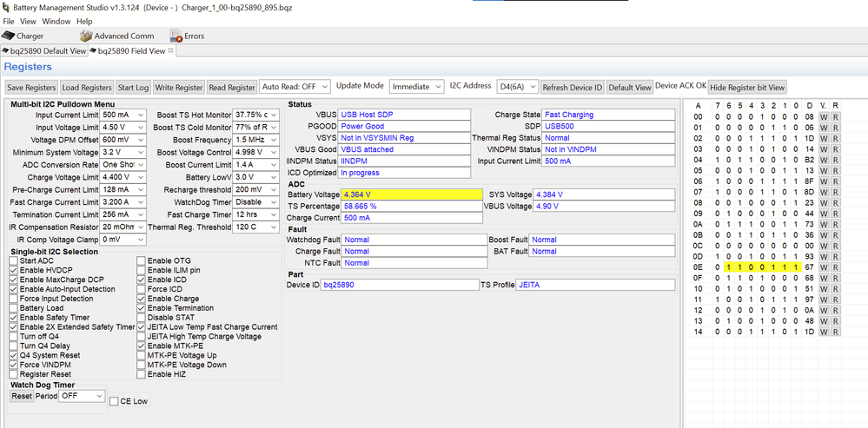Screen dimensions: 868x428
Task: Switch to bq25890 Default View tab
Action: click(44, 51)
